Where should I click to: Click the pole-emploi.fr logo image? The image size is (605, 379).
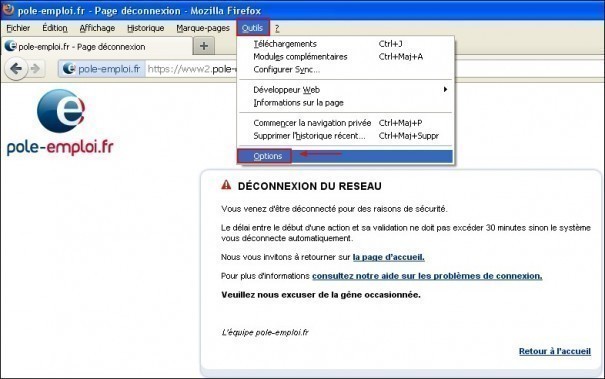click(x=61, y=122)
